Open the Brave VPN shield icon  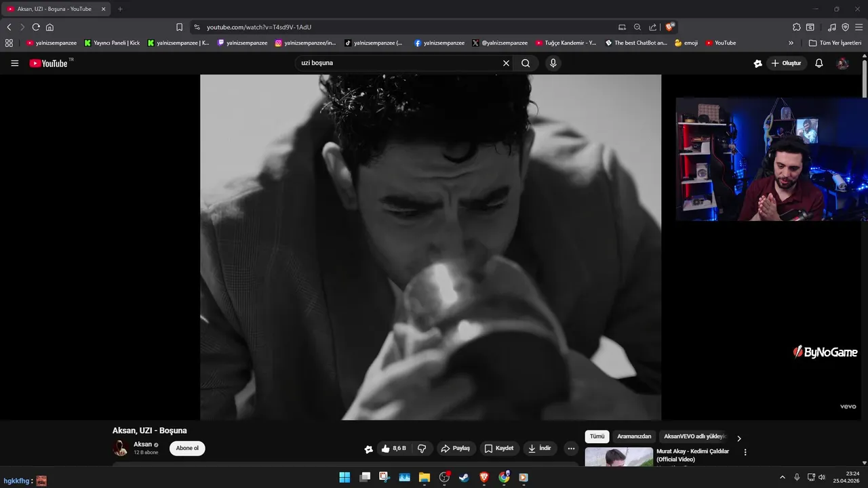[845, 27]
